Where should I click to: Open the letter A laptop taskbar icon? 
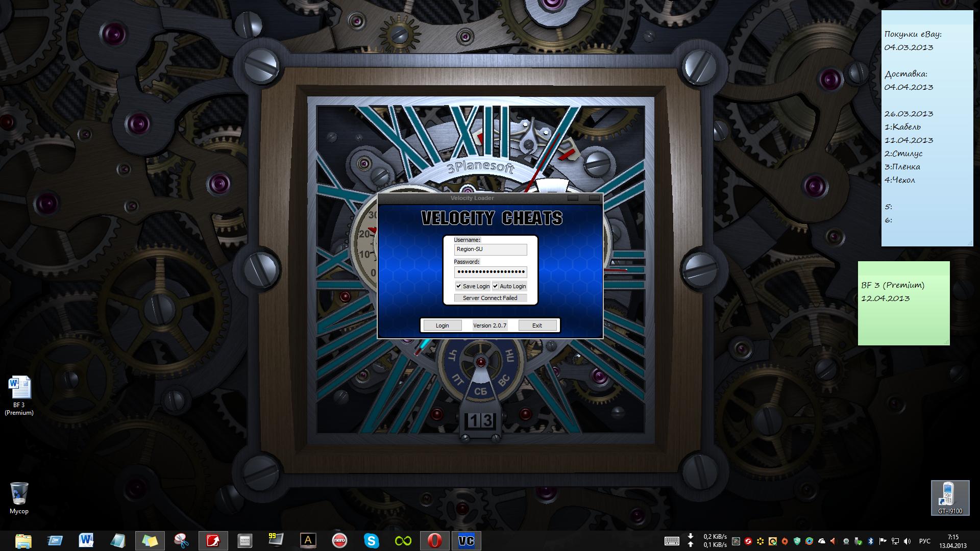(308, 541)
